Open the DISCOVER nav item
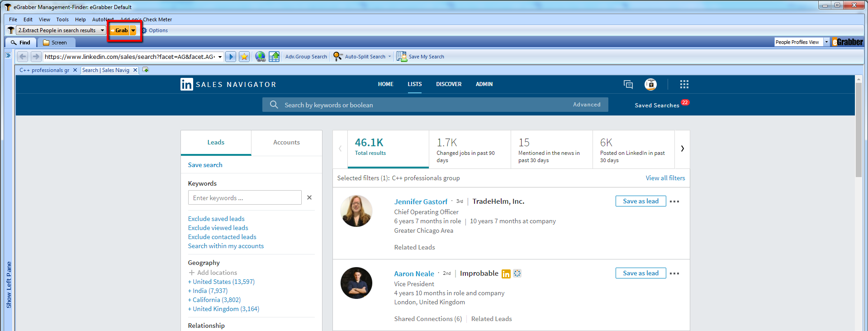Viewport: 868px width, 331px height. click(x=449, y=84)
